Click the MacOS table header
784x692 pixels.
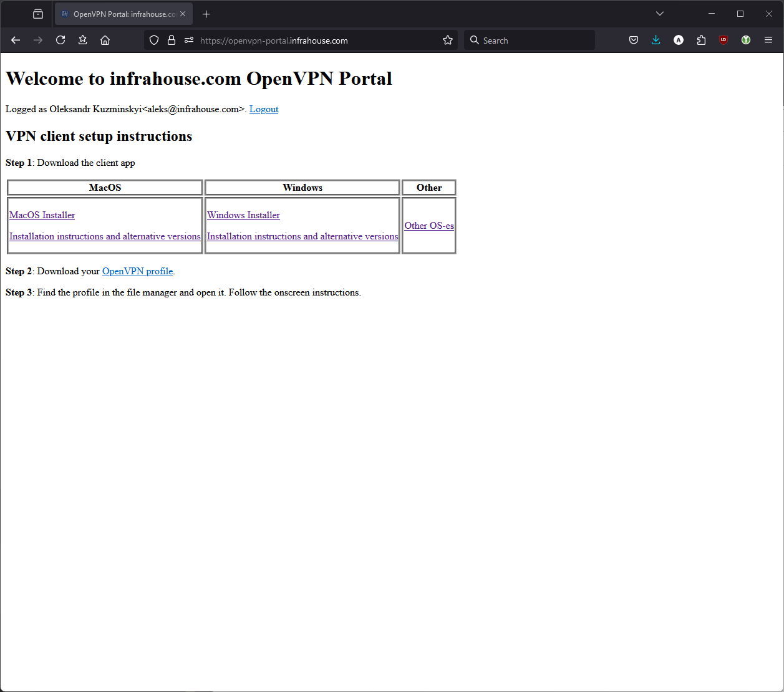point(105,188)
